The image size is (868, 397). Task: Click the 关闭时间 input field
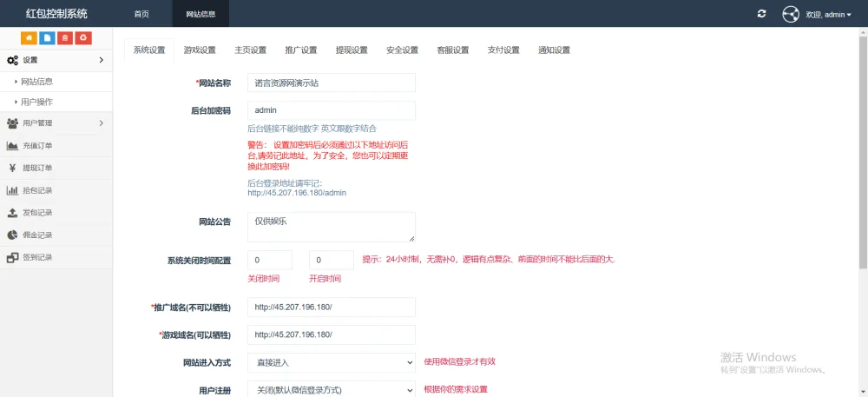click(x=270, y=260)
